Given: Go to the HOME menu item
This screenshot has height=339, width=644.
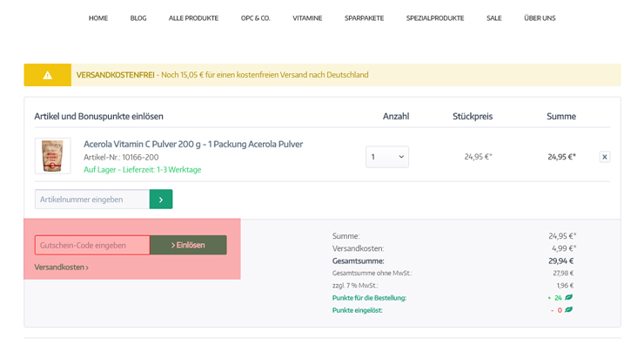Looking at the screenshot, I should pos(98,18).
